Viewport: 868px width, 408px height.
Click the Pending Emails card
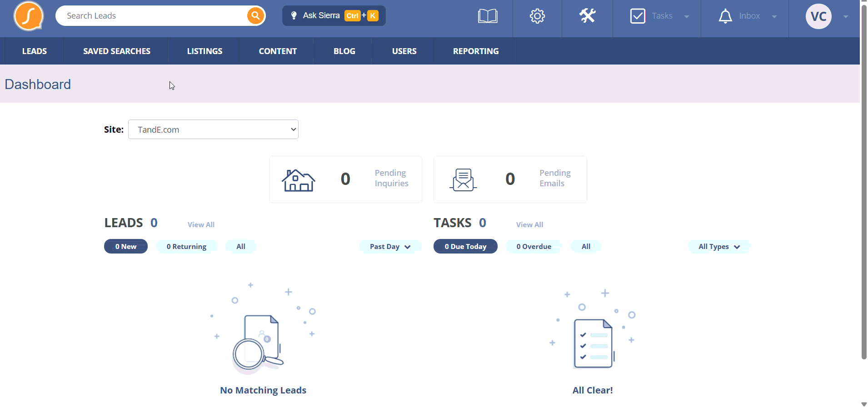(x=510, y=179)
